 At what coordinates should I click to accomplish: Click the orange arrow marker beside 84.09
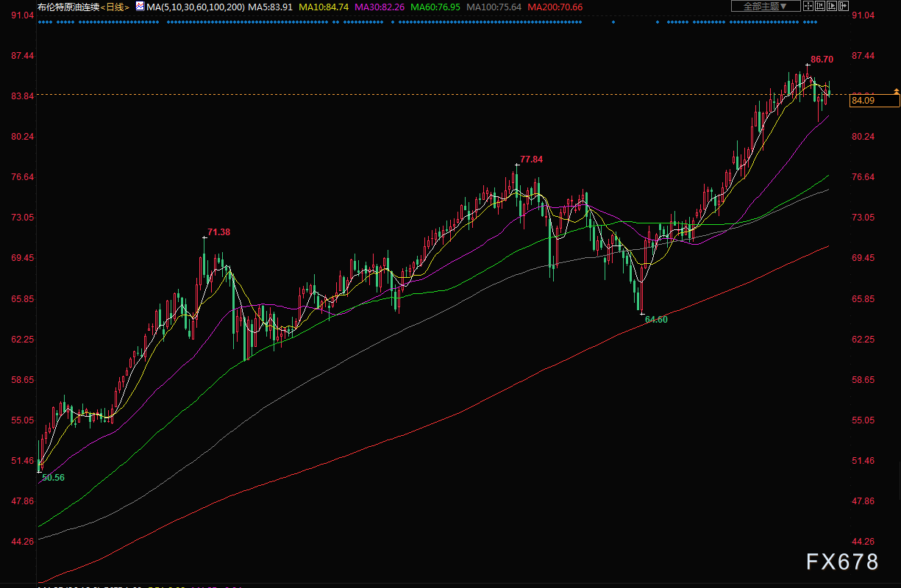(x=896, y=91)
